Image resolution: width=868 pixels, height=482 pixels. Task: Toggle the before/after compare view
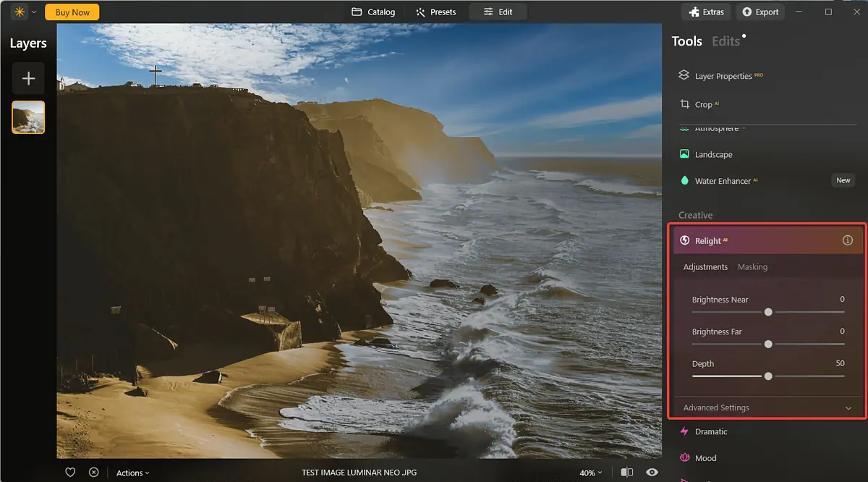pyautogui.click(x=626, y=472)
